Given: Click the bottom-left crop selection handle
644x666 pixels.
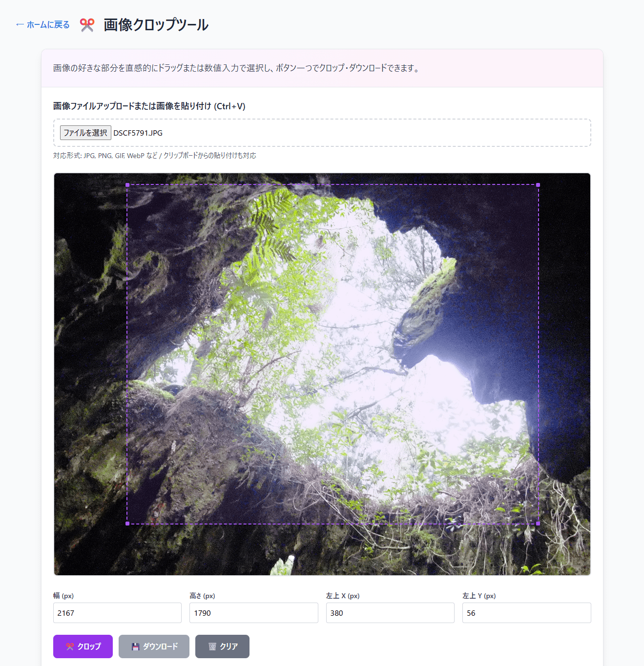Looking at the screenshot, I should [x=127, y=524].
